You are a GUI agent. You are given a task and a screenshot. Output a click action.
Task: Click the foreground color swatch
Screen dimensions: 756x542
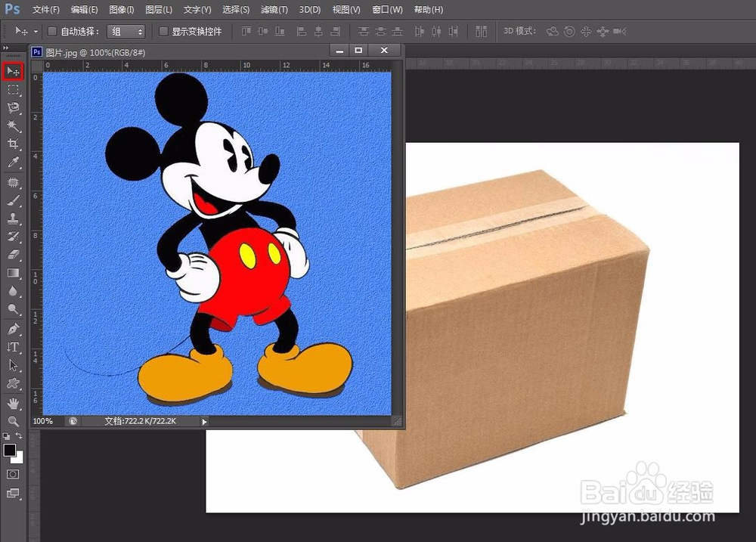pyautogui.click(x=9, y=450)
